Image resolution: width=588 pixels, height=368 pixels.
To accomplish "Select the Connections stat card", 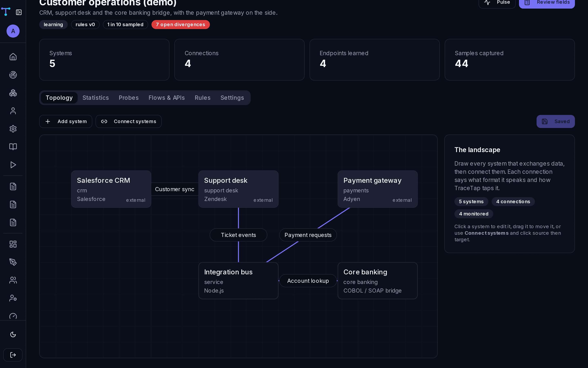I will (x=239, y=60).
